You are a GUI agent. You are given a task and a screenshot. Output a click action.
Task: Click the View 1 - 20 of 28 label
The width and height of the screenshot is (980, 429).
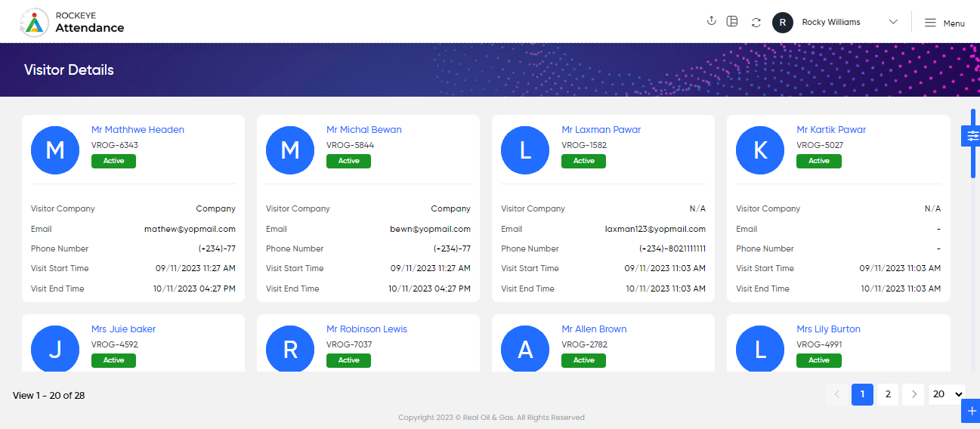pyautogui.click(x=48, y=395)
